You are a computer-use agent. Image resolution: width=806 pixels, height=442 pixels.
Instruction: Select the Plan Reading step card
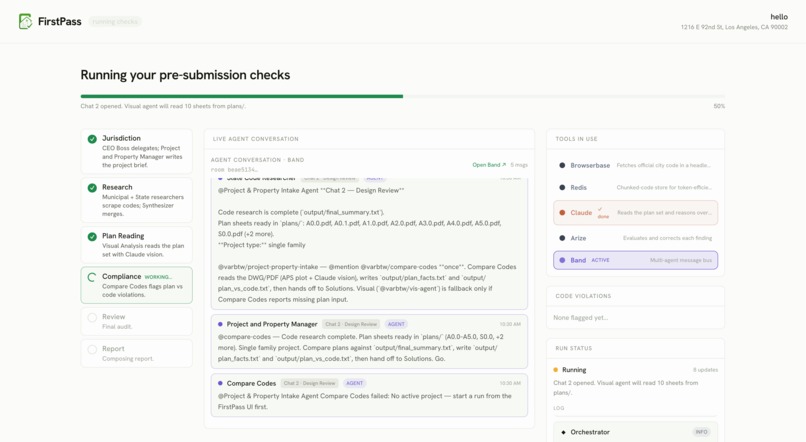[137, 245]
